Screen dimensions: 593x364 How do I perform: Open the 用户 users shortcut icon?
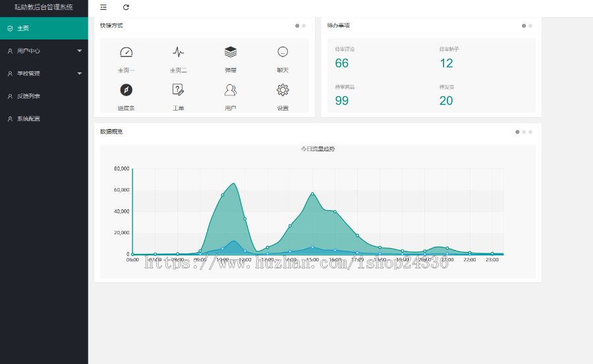click(231, 90)
